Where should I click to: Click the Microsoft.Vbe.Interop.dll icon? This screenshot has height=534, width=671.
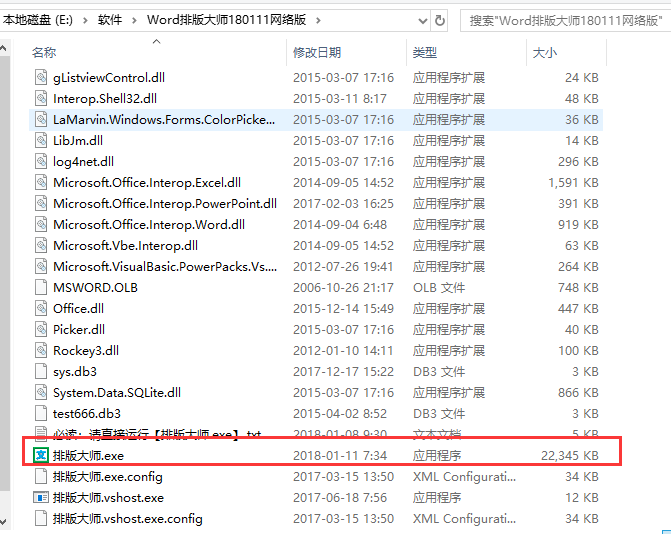(41, 245)
